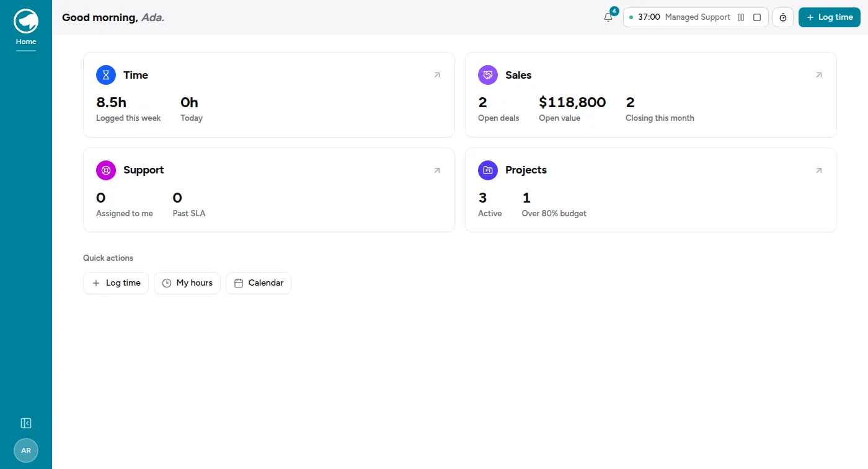868x469 pixels.
Task: Open My hours quick action
Action: click(187, 283)
